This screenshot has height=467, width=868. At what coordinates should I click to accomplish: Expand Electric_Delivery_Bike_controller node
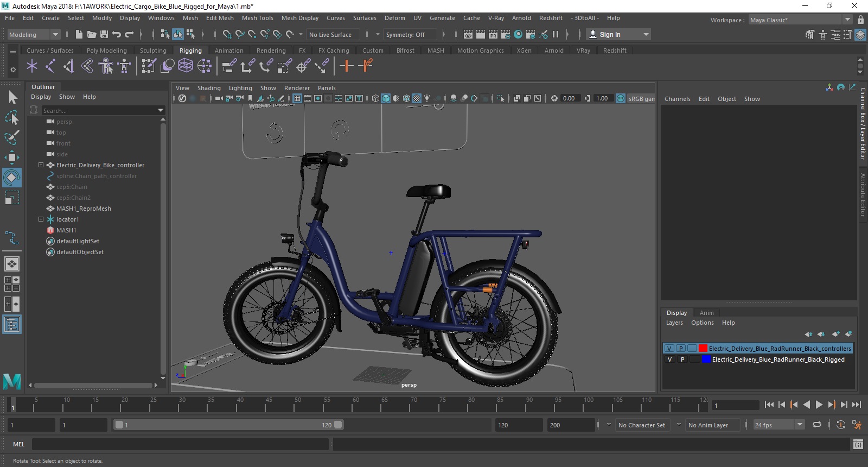pos(41,165)
